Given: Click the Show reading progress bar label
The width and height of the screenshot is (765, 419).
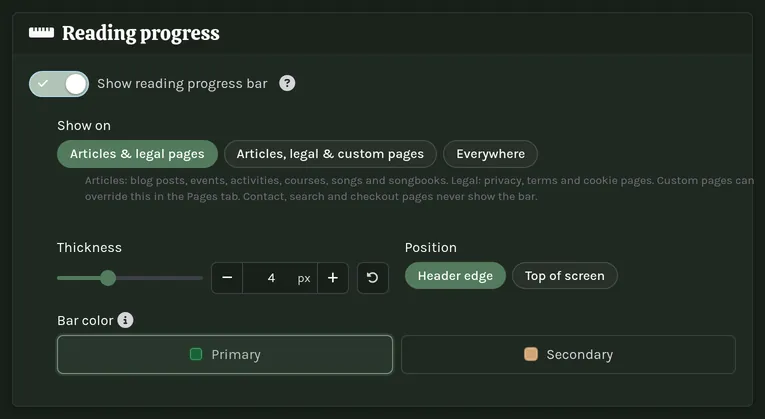Looking at the screenshot, I should 182,84.
